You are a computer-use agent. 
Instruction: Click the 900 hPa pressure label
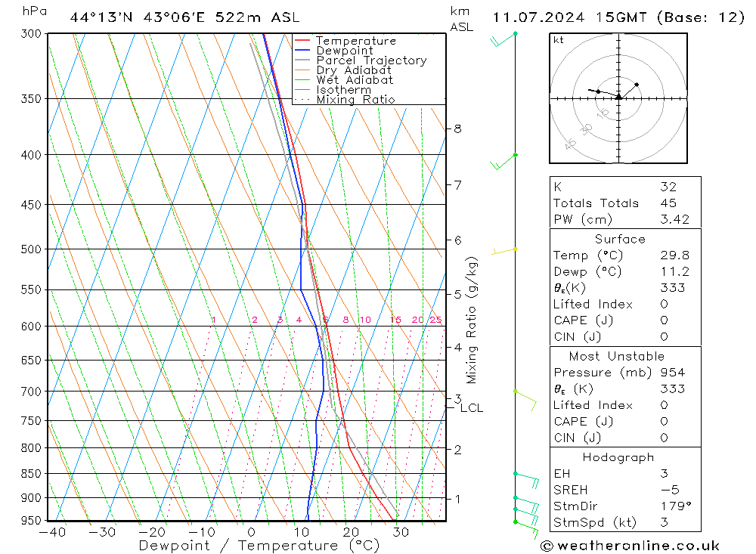click(x=31, y=497)
